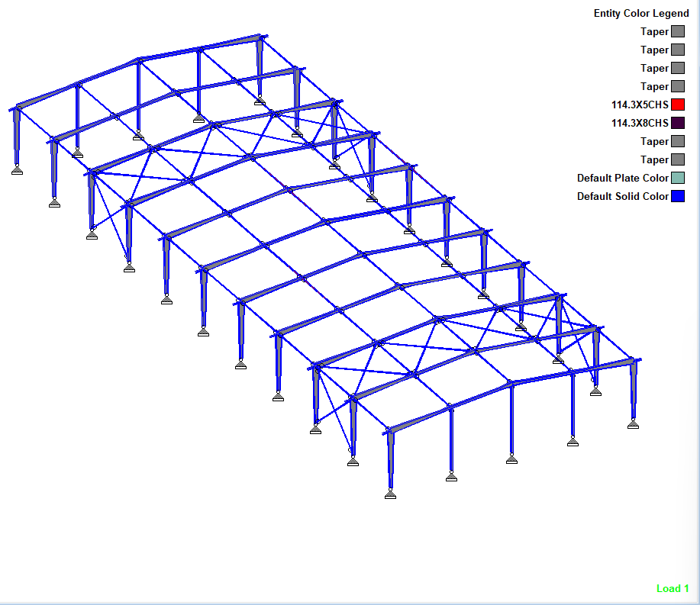The height and width of the screenshot is (605, 700).
Task: Click the Default Solid Color label
Action: tap(622, 196)
